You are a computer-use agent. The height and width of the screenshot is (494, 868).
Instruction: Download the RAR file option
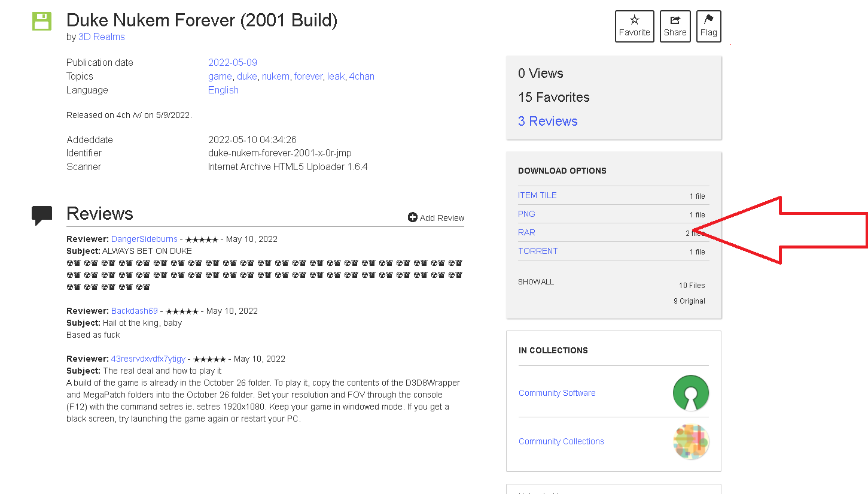coord(526,233)
